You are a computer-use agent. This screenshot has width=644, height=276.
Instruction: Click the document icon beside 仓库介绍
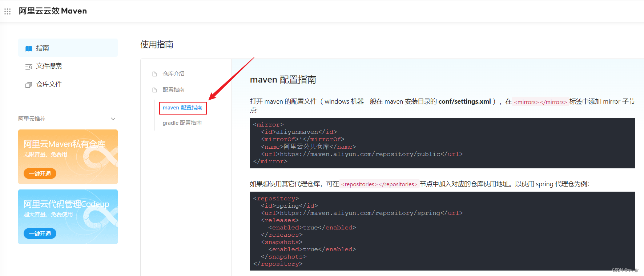point(154,74)
